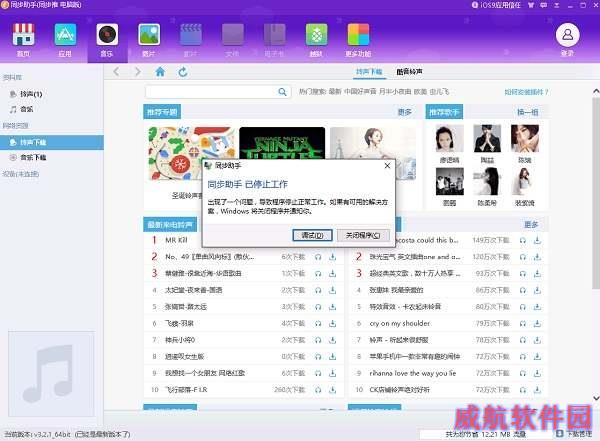The width and height of the screenshot is (600, 441).
Task: Click the scroll-up arrow of the page scrollbar
Action: coord(596,91)
